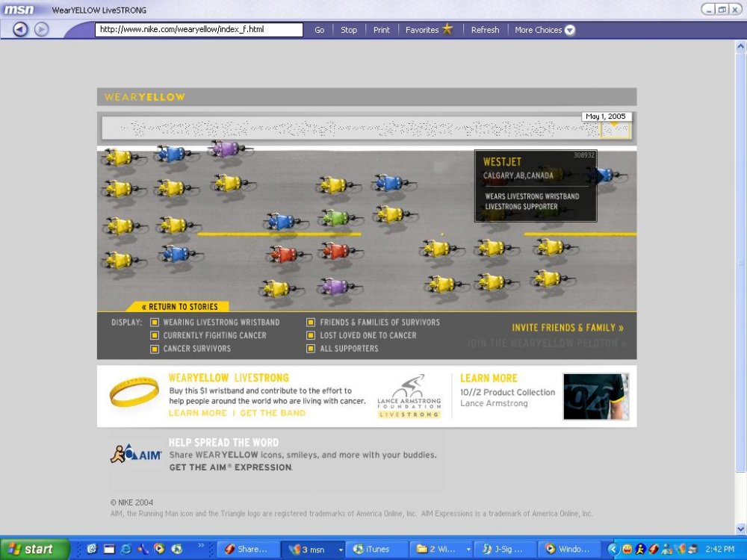Expand the More Choices dropdown
The image size is (747, 560).
point(570,30)
